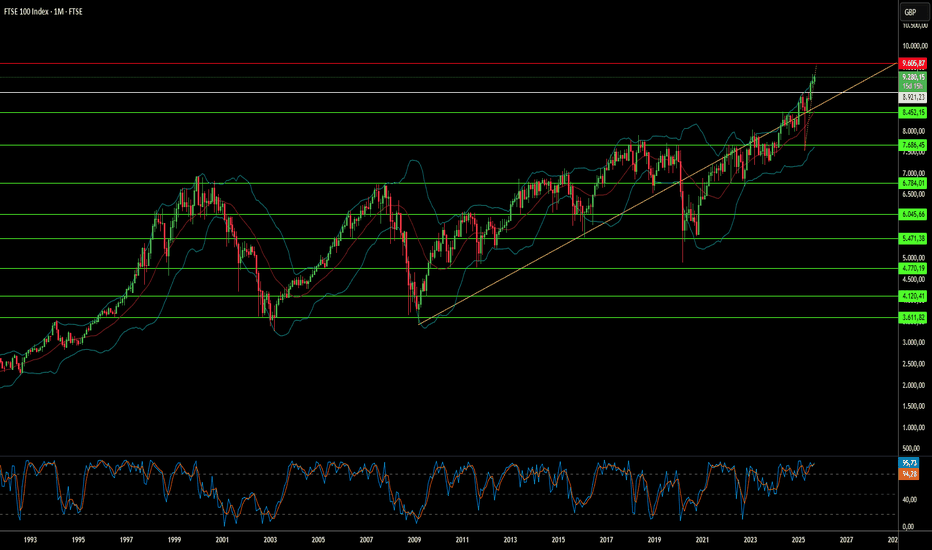
Task: Click the 1993 year on time axis
Action: pyautogui.click(x=30, y=540)
